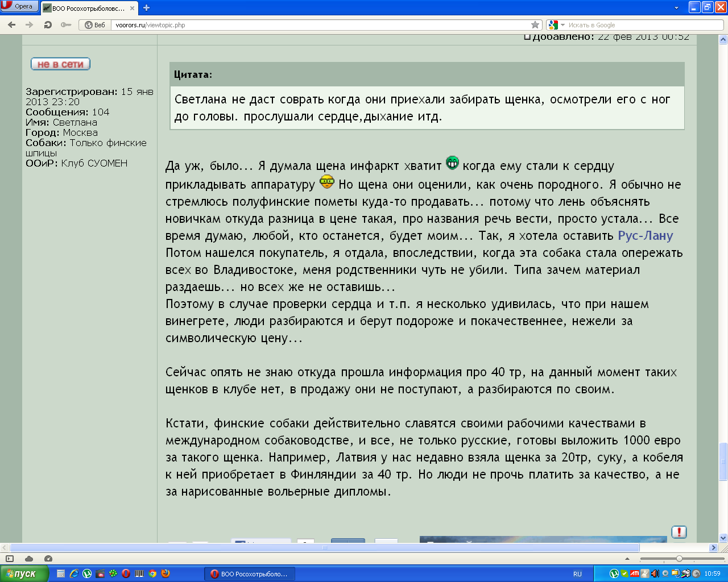This screenshot has width=728, height=582.
Task: Open the Opera main menu
Action: pos(19,6)
